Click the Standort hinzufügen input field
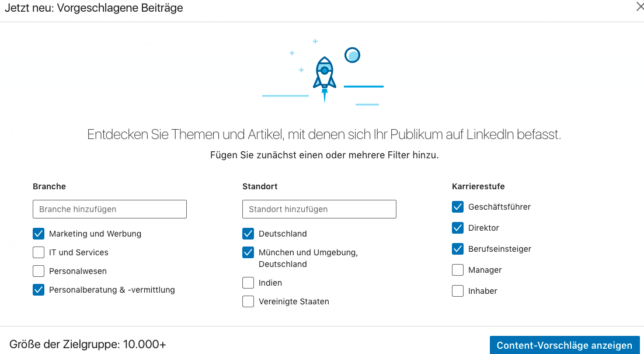 click(319, 209)
